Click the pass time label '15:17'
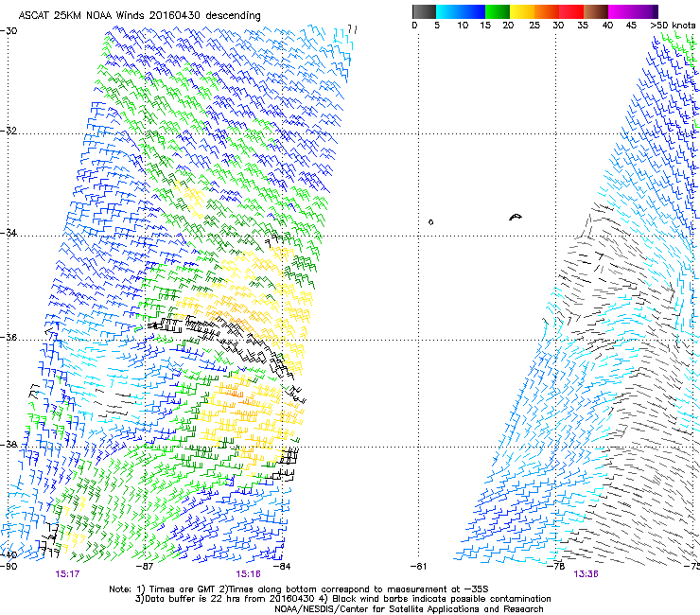The image size is (700, 615). (67, 574)
